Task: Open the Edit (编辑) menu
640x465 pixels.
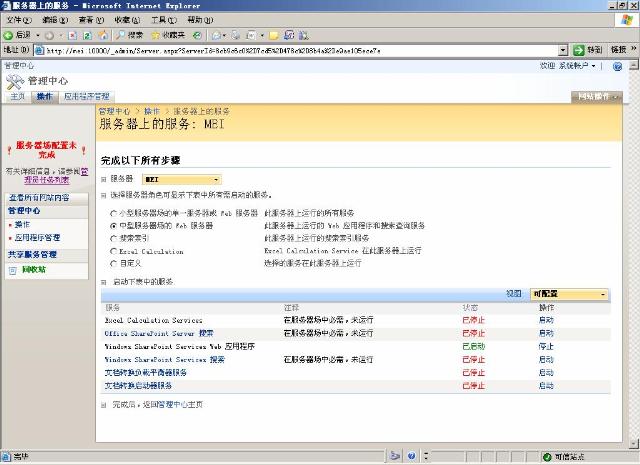Action: point(55,20)
